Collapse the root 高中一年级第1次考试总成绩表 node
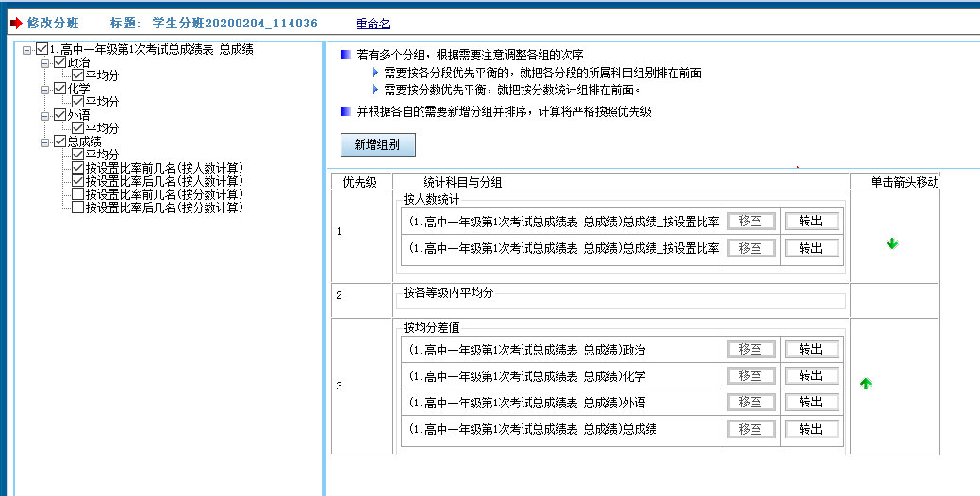Screen dimensions: 980x496 click(26, 49)
